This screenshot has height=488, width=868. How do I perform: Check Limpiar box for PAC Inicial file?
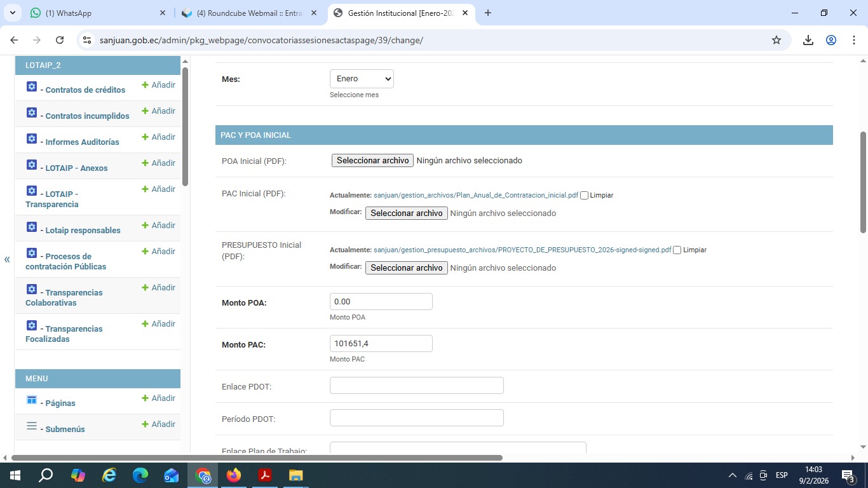tap(584, 196)
